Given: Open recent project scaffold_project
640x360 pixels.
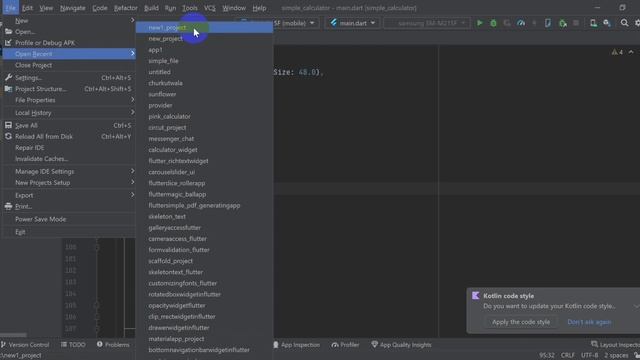Looking at the screenshot, I should (x=204, y=261).
